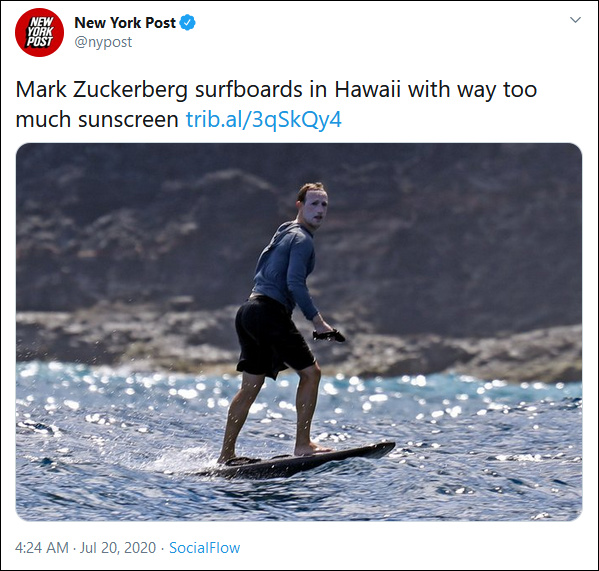Click the New York Post profile avatar
Viewport: 599px width, 571px height.
pyautogui.click(x=39, y=32)
